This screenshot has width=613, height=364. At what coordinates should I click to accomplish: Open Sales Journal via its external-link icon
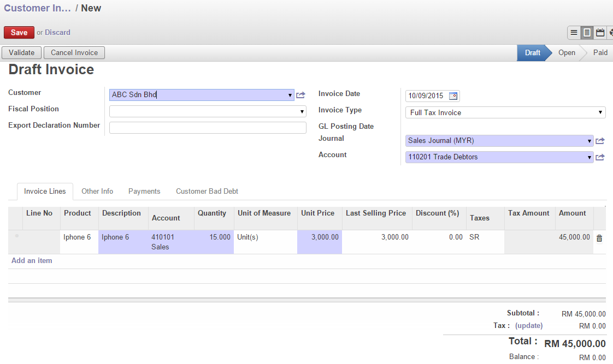coord(600,140)
